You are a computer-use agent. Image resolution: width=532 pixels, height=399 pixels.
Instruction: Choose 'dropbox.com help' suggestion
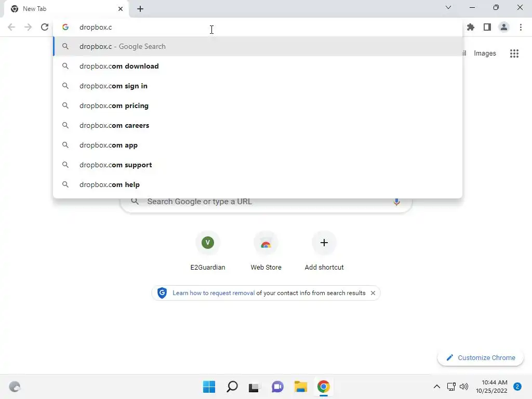tap(258, 184)
